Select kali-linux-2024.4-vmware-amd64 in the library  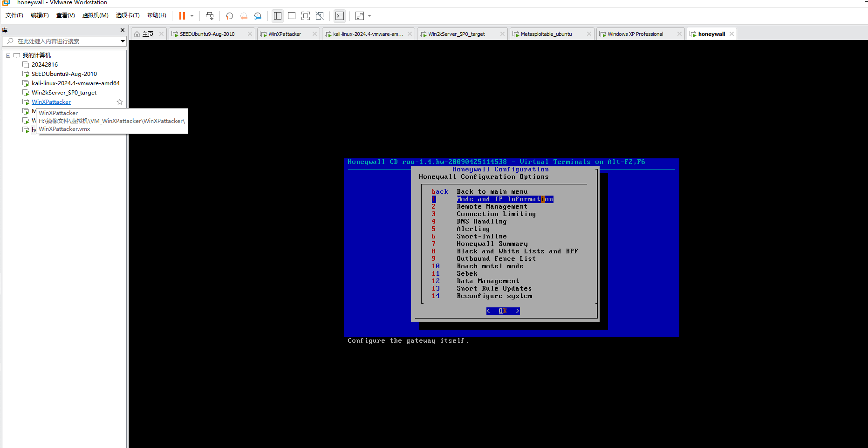(x=75, y=83)
